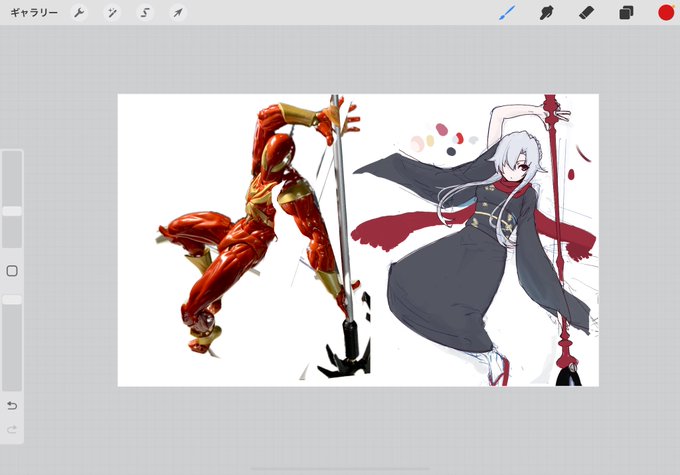680x475 pixels.
Task: Select the Eraser tool
Action: click(586, 13)
